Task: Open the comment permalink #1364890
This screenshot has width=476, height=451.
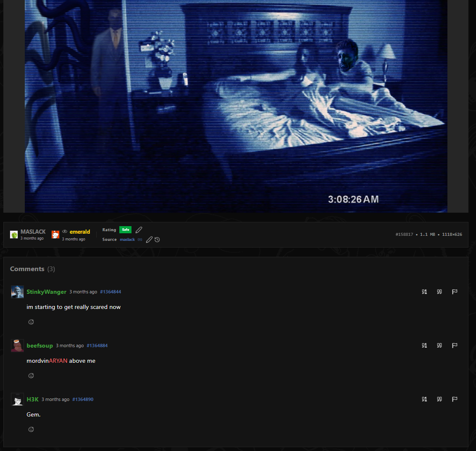Action: (83, 399)
